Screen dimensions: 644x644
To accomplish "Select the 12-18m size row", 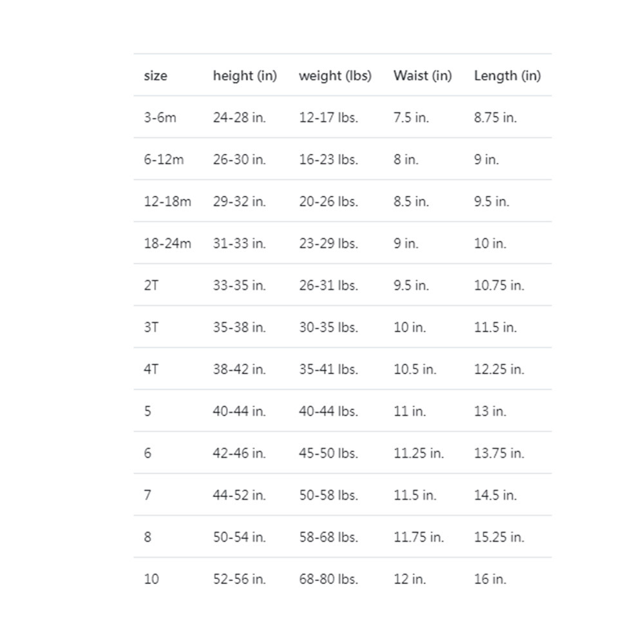I will tap(167, 202).
